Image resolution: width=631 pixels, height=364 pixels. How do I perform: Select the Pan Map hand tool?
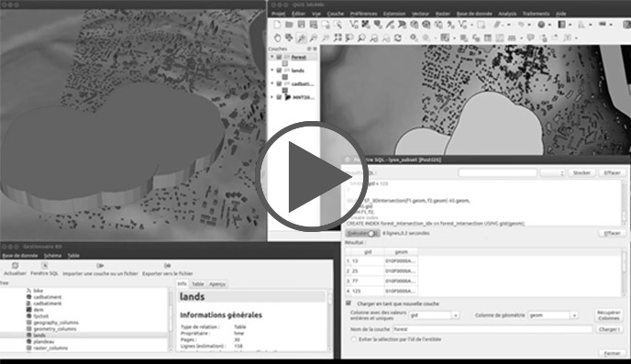277,38
